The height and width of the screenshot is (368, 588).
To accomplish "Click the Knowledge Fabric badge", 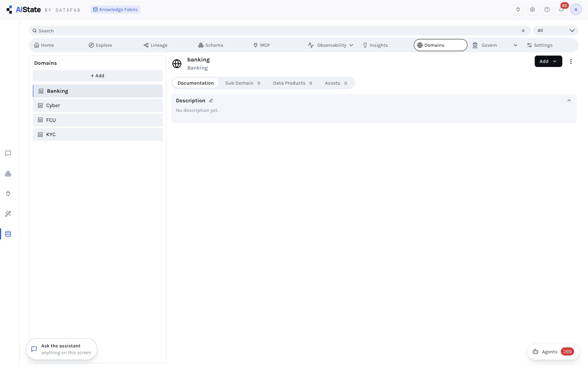I will pos(115,10).
